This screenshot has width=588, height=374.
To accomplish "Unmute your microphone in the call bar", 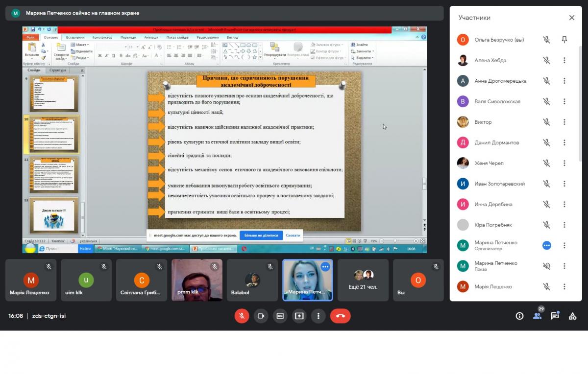I will (241, 316).
